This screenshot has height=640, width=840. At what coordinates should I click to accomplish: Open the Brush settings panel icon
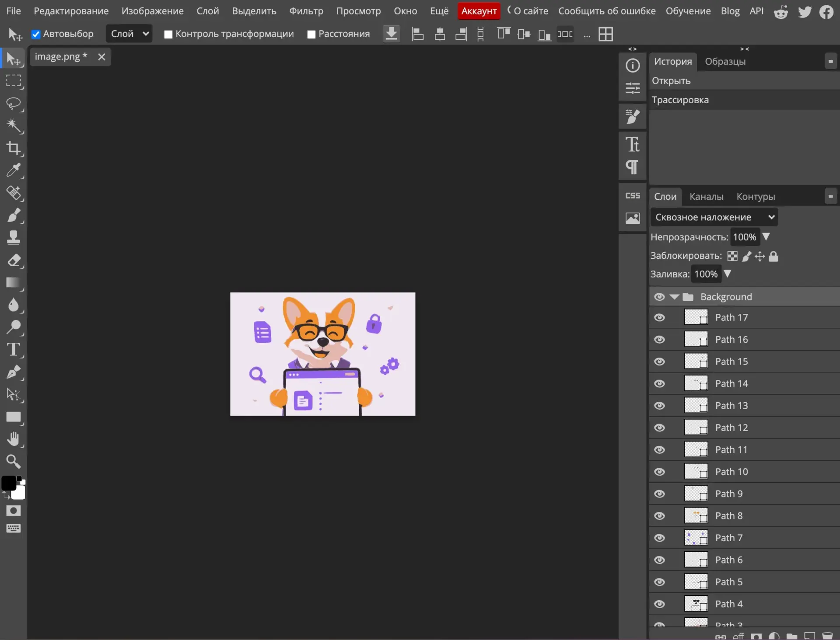633,117
